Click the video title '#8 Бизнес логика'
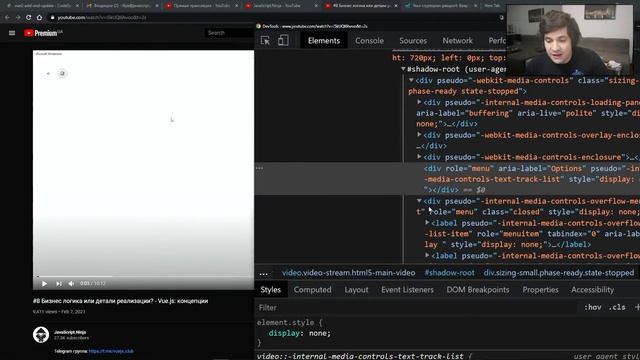The image size is (640, 360). click(120, 301)
